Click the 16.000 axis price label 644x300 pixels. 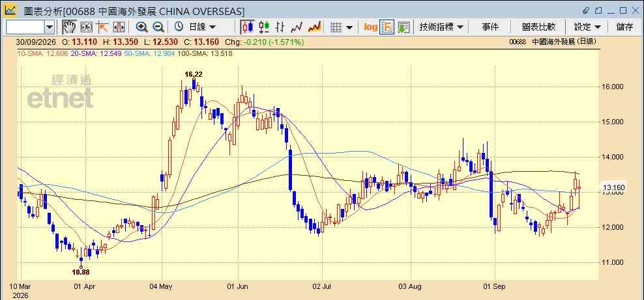coord(613,87)
